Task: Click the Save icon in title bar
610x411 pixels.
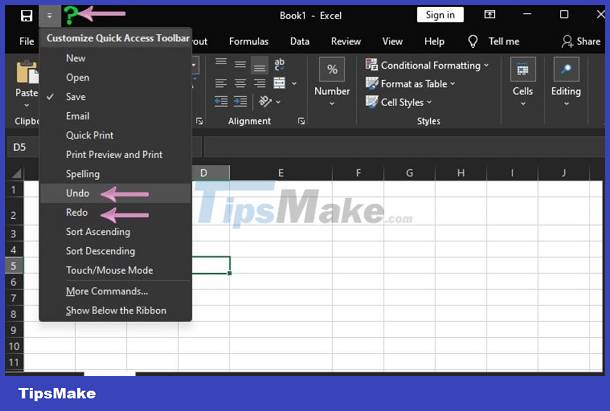Action: 26,16
